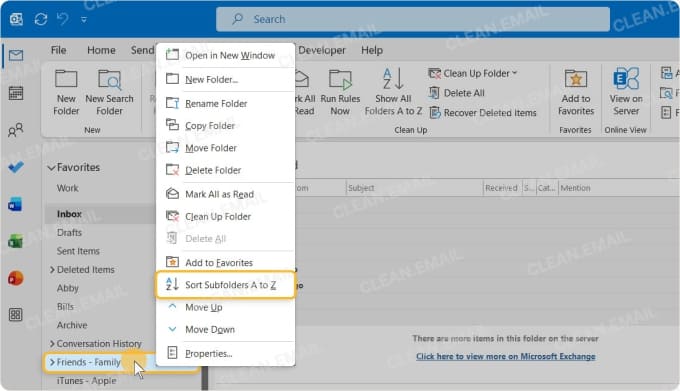The width and height of the screenshot is (680, 391).
Task: Click the New Folder ribbon button
Action: 66,92
